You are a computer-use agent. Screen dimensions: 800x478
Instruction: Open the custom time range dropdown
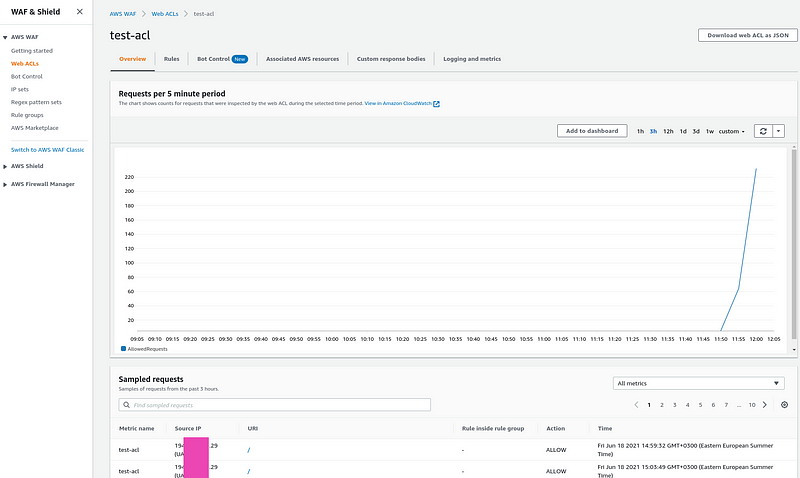pos(732,131)
